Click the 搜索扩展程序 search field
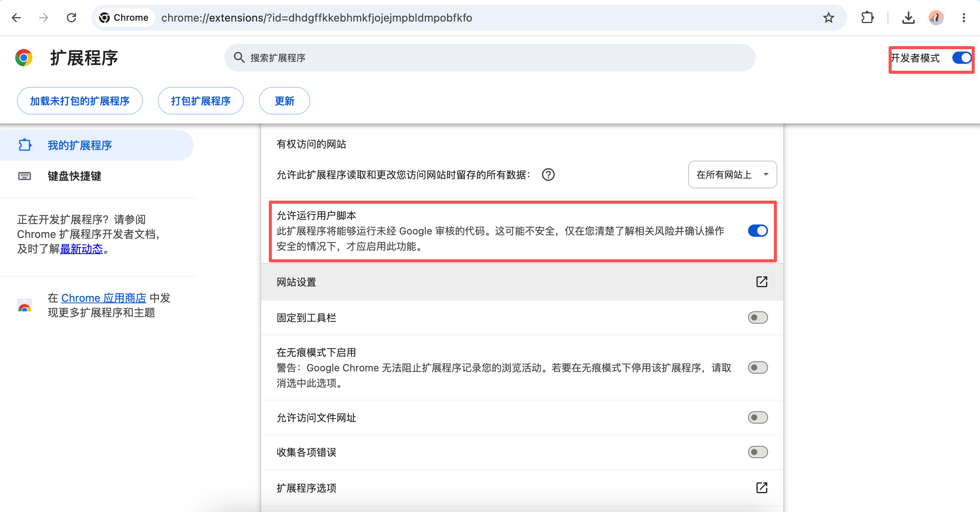This screenshot has height=512, width=980. click(x=490, y=58)
